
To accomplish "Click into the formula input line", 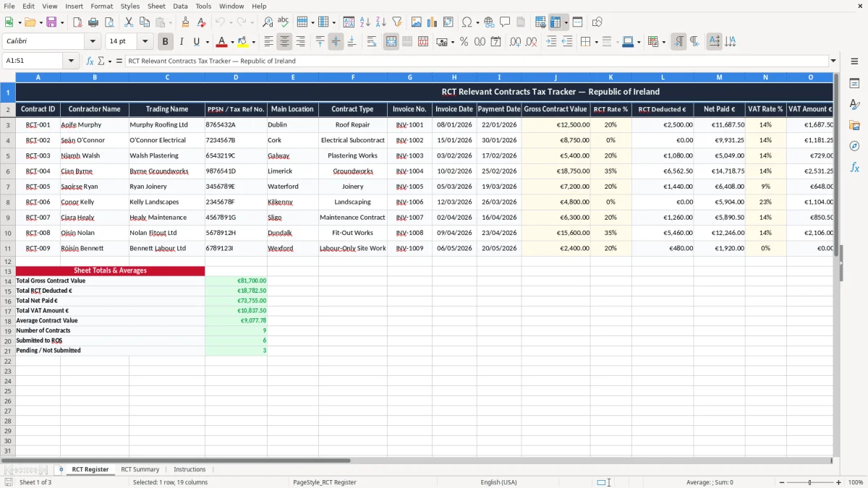I will (476, 61).
